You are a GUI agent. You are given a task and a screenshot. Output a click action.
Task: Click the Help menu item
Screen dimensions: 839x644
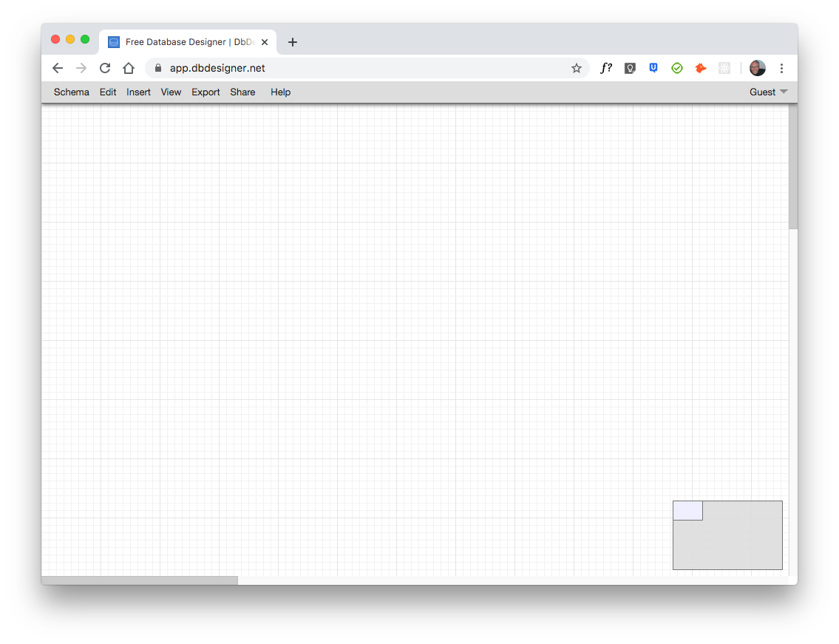pyautogui.click(x=280, y=92)
